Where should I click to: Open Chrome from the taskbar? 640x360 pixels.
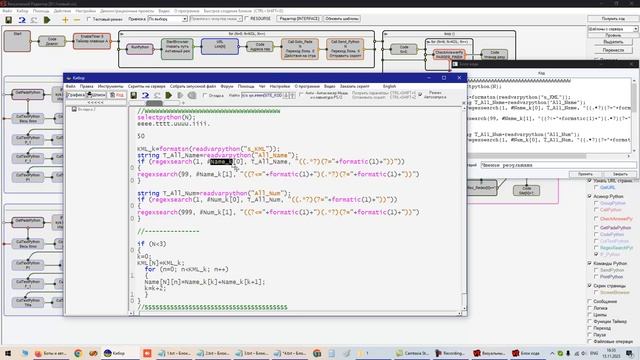78,353
